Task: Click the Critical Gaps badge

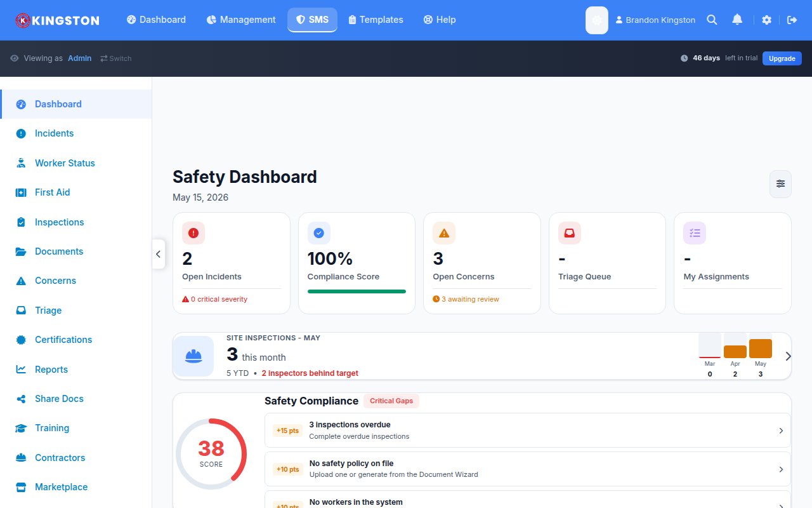Action: pyautogui.click(x=391, y=401)
